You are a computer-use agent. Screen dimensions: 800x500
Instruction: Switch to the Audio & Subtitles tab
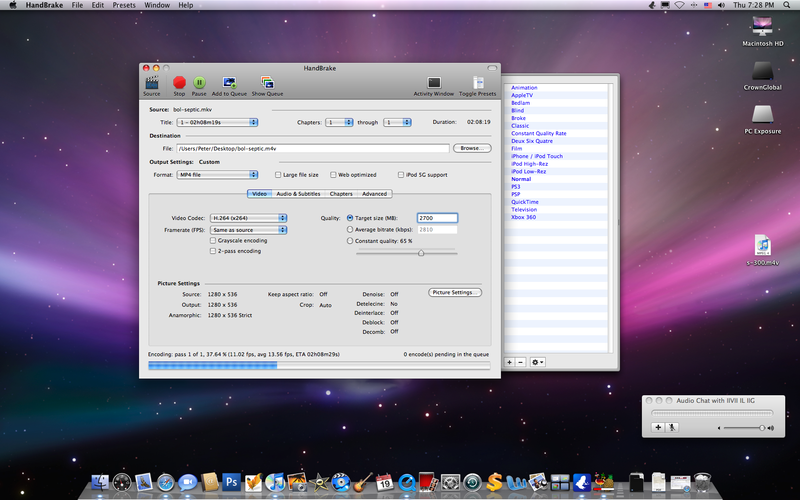pyautogui.click(x=298, y=194)
